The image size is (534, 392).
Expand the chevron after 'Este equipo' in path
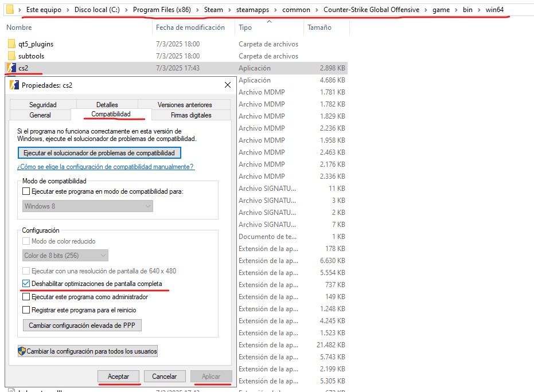68,10
